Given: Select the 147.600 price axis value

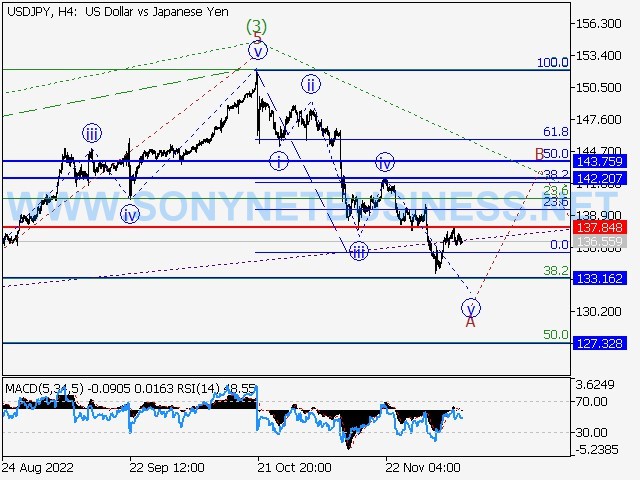Looking at the screenshot, I should [598, 120].
